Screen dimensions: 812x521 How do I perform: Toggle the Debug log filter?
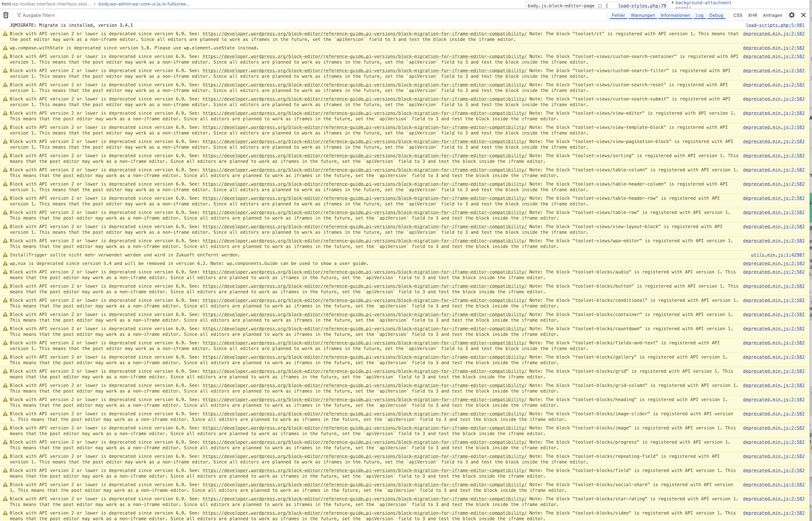[x=716, y=15]
